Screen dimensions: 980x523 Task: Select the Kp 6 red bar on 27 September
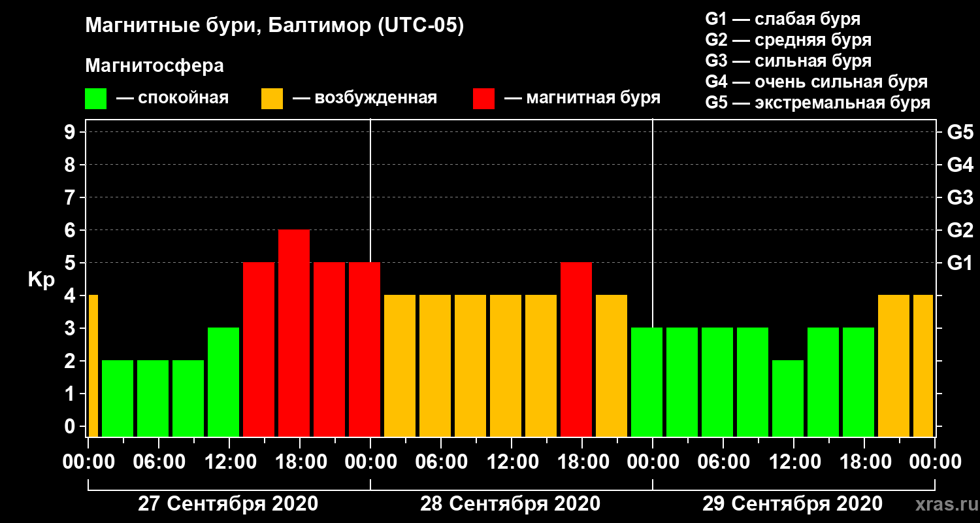click(294, 333)
